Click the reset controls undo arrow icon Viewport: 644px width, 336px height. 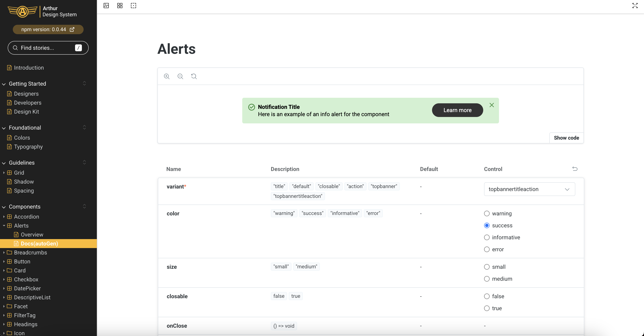click(575, 169)
